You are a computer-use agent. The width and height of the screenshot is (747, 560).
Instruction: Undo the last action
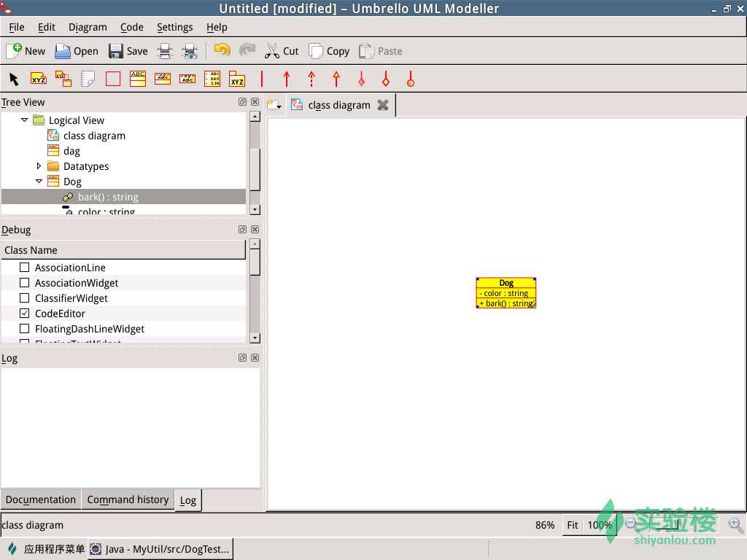pos(222,50)
